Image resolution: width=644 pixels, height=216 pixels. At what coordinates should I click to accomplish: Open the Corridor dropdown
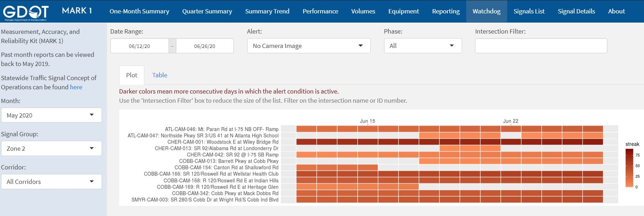51,182
